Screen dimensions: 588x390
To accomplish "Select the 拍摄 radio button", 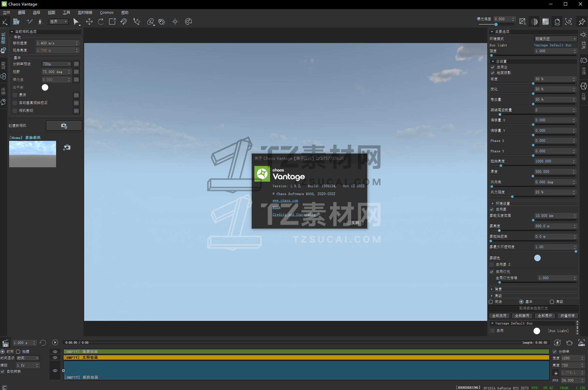I will (x=18, y=352).
